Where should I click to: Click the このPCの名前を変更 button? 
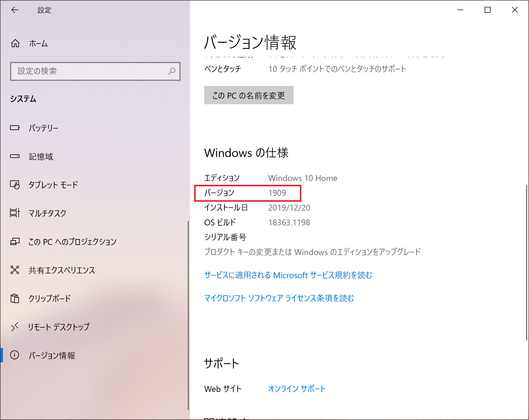click(x=248, y=95)
